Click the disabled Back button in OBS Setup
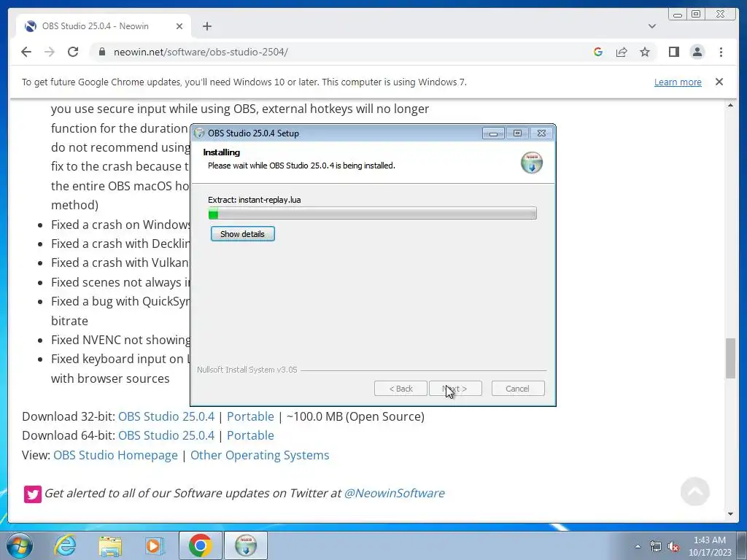The width and height of the screenshot is (747, 560). pos(400,389)
